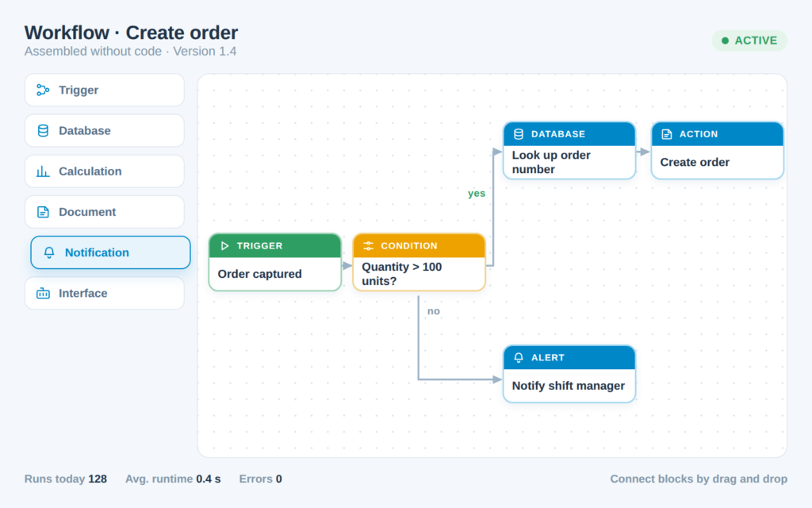
Task: Pick the Document block in the palette
Action: [x=105, y=212]
